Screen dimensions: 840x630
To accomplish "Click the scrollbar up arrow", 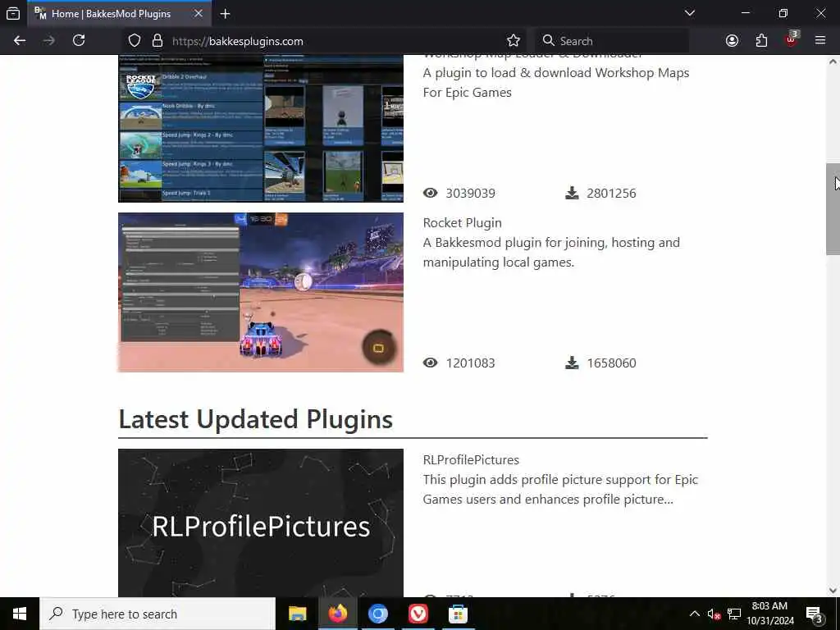I will tap(833, 62).
